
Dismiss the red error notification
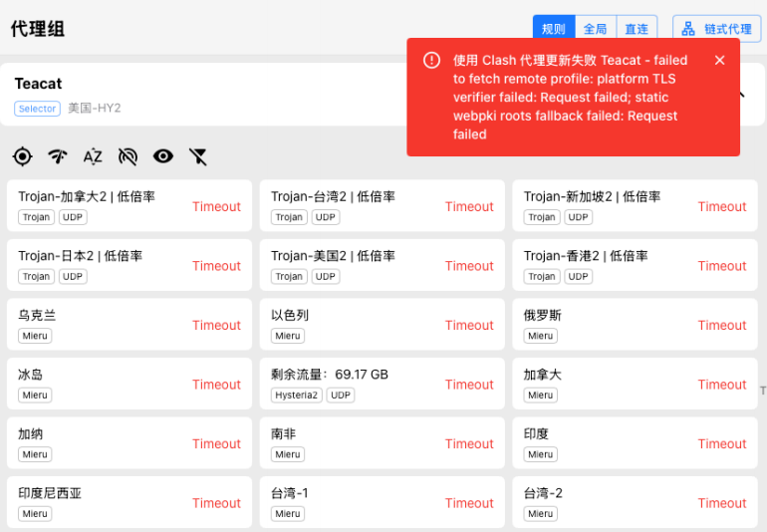pyautogui.click(x=719, y=60)
